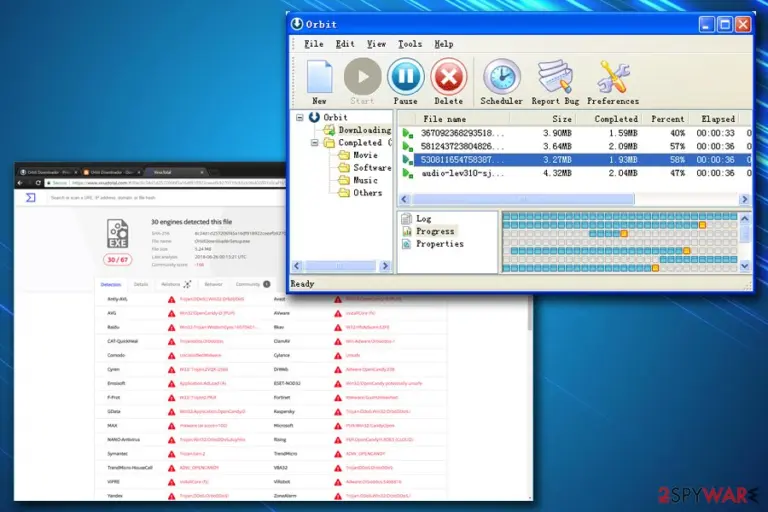Open Preferences from the toolbar
Viewport: 768px width, 512px height.
[x=613, y=76]
